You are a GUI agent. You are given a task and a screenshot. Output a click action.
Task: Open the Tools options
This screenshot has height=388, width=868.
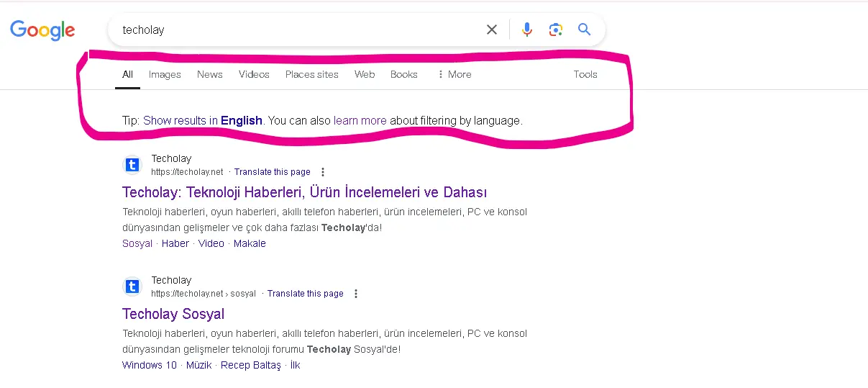(x=585, y=74)
